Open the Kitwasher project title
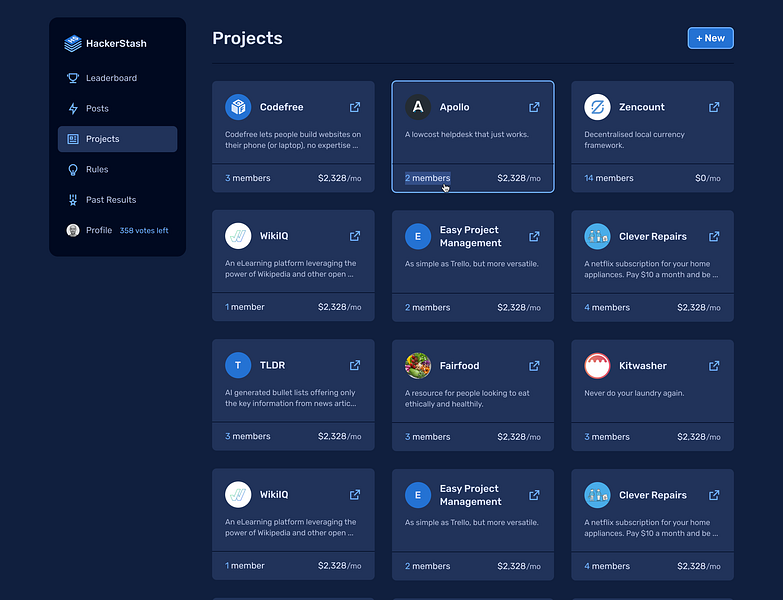Image resolution: width=783 pixels, height=600 pixels. 643,366
